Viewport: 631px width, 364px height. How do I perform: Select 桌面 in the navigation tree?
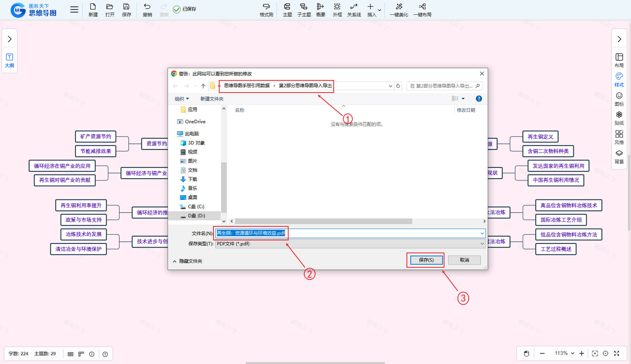point(192,198)
